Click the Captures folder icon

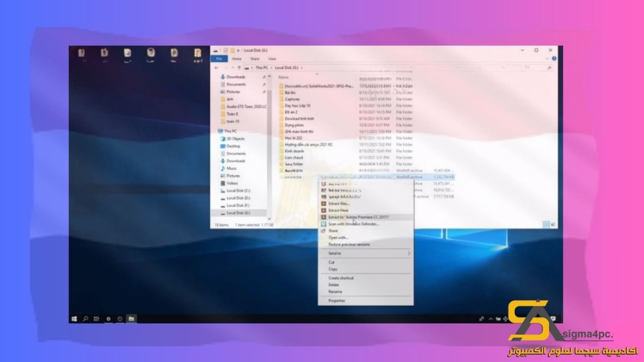(x=282, y=99)
